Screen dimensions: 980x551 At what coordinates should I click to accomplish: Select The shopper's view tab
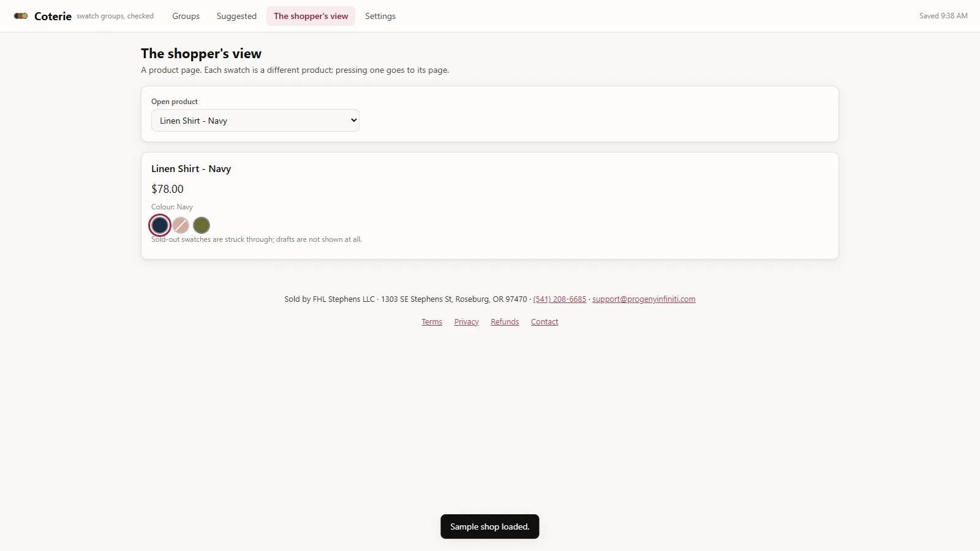311,16
